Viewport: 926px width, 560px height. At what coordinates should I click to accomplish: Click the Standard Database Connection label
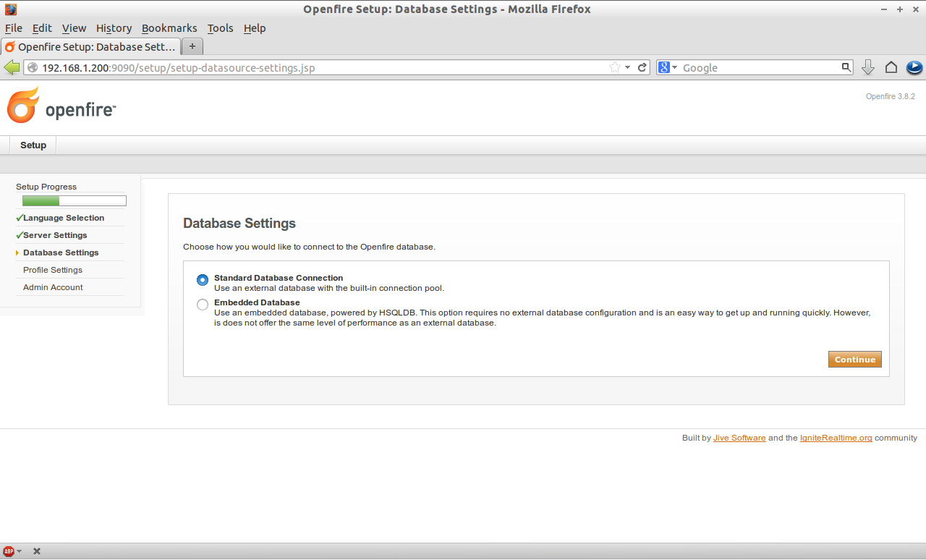coord(279,278)
